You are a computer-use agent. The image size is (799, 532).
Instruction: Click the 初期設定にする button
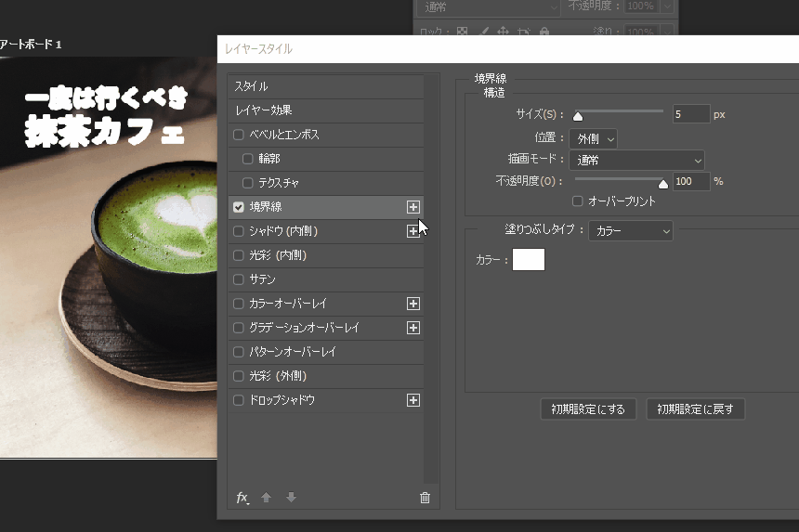click(x=588, y=409)
